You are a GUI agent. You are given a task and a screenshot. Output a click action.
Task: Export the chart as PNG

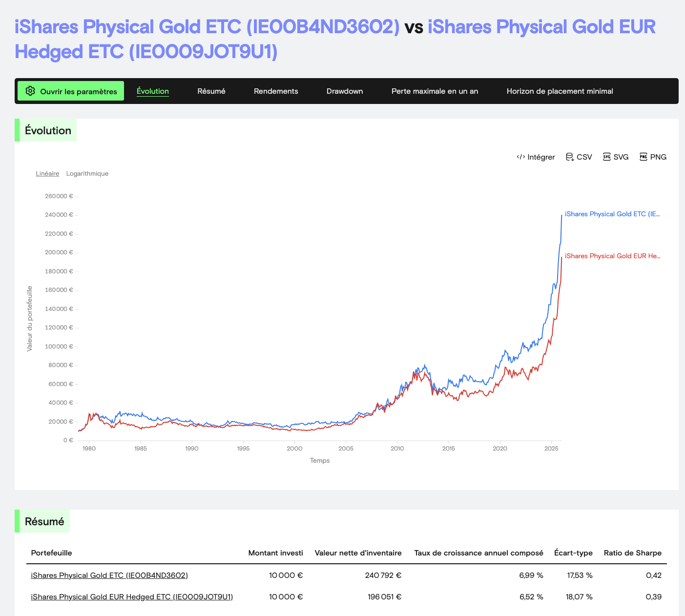653,157
